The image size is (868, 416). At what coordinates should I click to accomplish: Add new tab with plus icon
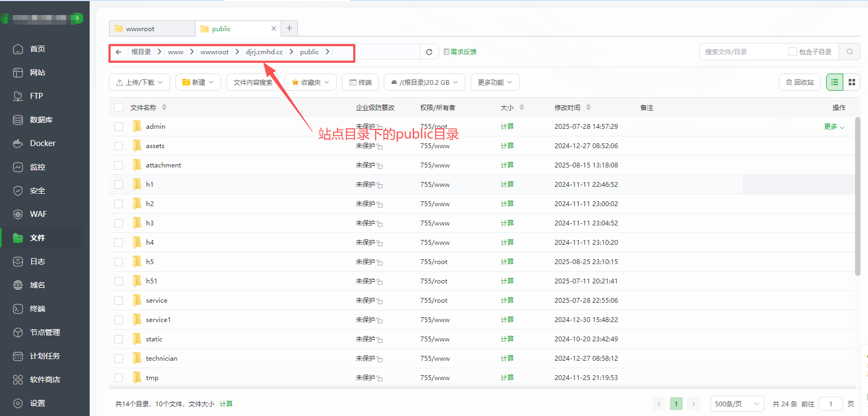click(289, 28)
